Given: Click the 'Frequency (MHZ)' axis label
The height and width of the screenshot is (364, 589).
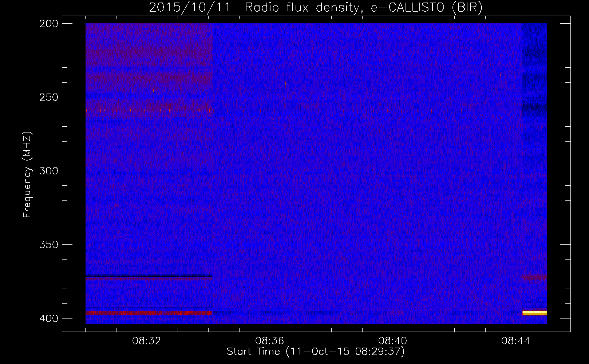Looking at the screenshot, I should pyautogui.click(x=27, y=174).
